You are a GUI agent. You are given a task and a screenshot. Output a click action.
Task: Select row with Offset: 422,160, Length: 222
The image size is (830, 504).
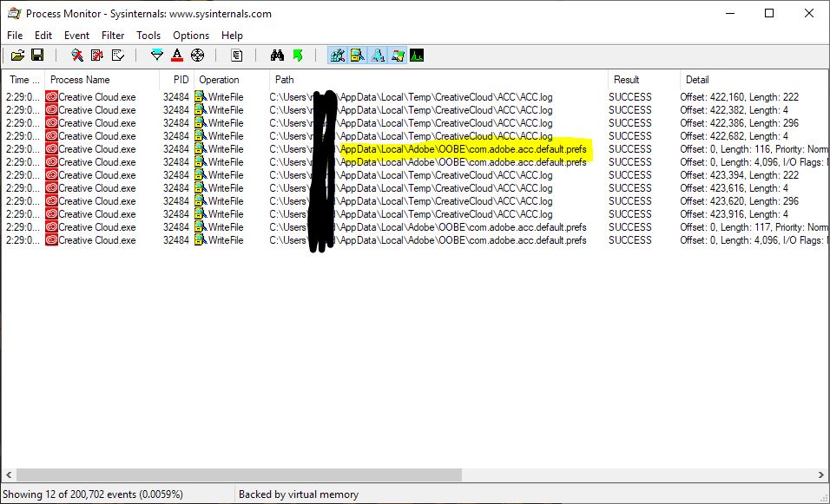click(x=416, y=97)
